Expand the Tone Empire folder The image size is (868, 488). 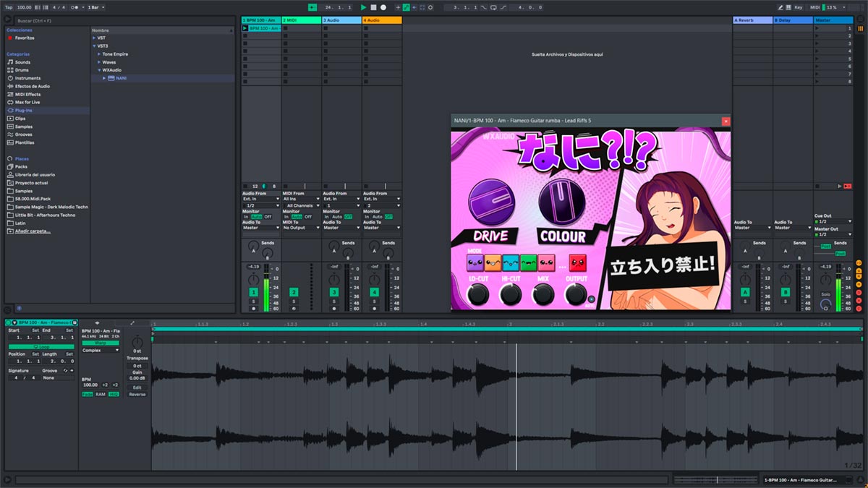(x=99, y=54)
